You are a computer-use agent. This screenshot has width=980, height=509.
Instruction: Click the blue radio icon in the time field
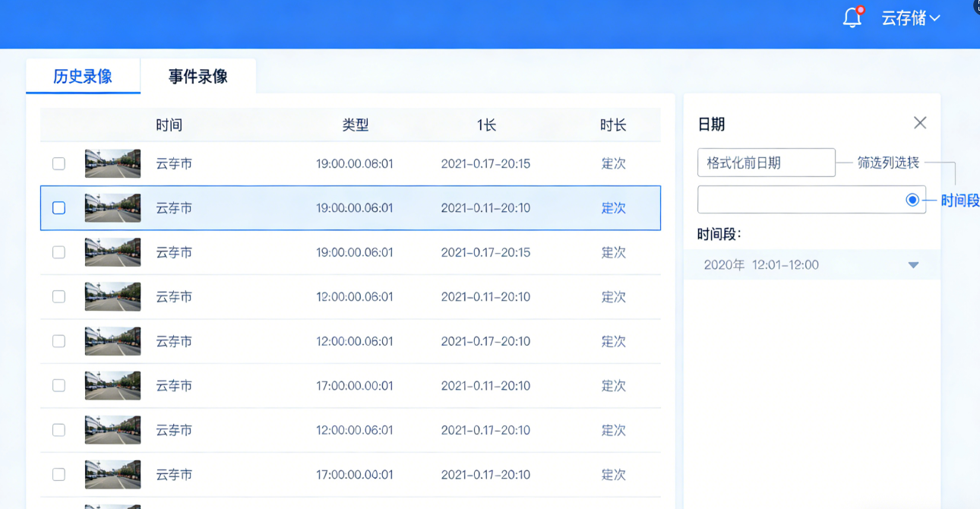click(911, 199)
